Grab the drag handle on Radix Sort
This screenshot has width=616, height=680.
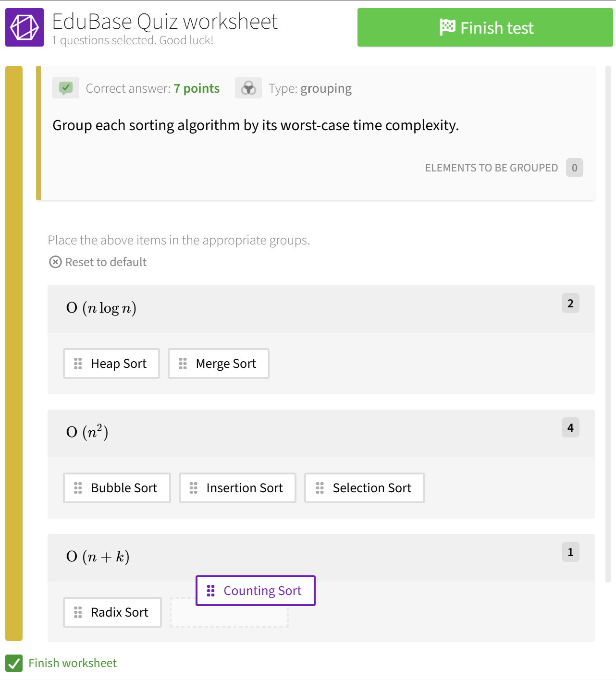coord(78,612)
